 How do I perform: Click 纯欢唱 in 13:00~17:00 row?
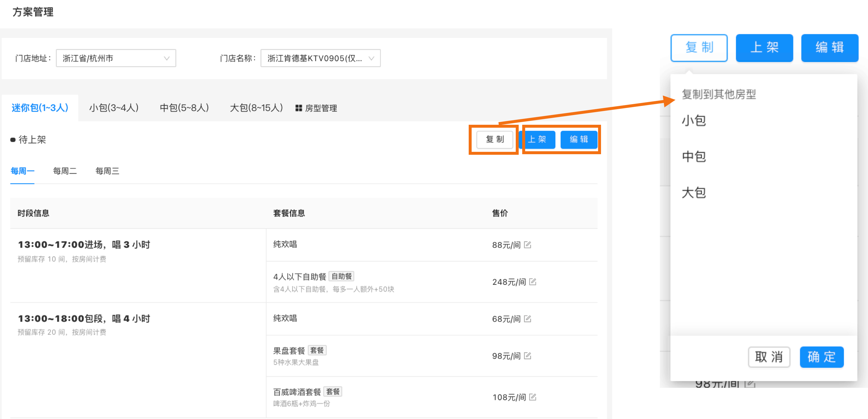pyautogui.click(x=285, y=245)
